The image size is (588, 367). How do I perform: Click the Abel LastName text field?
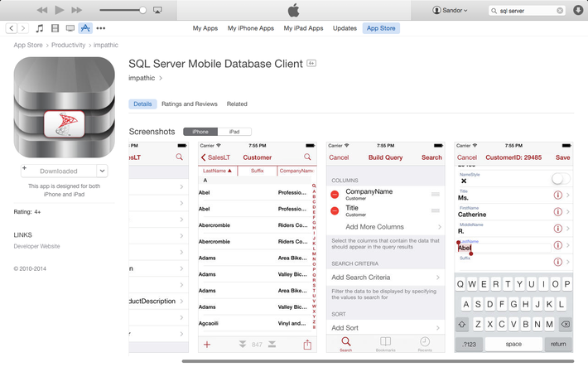coord(504,248)
